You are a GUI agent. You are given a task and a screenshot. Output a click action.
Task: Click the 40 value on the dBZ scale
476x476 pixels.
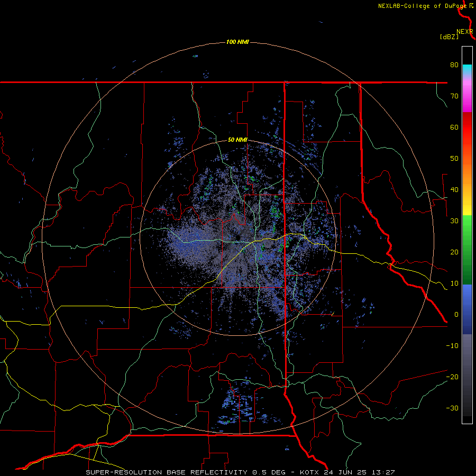(454, 190)
